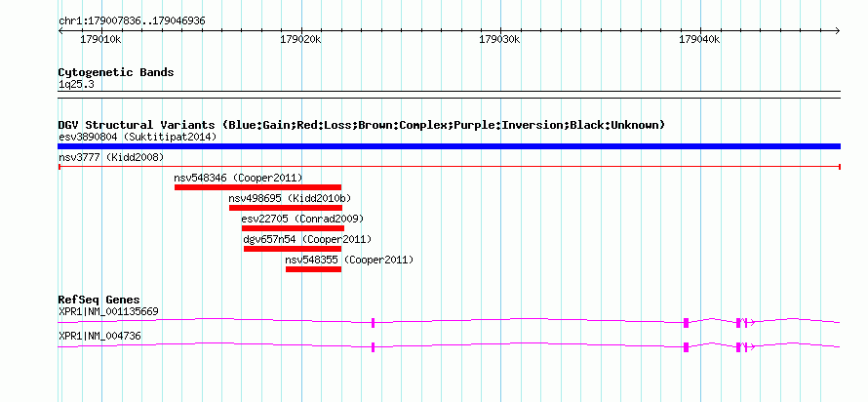The height and width of the screenshot is (402, 868).
Task: Select the thin red nsv3777 variant line
Action: (449, 166)
